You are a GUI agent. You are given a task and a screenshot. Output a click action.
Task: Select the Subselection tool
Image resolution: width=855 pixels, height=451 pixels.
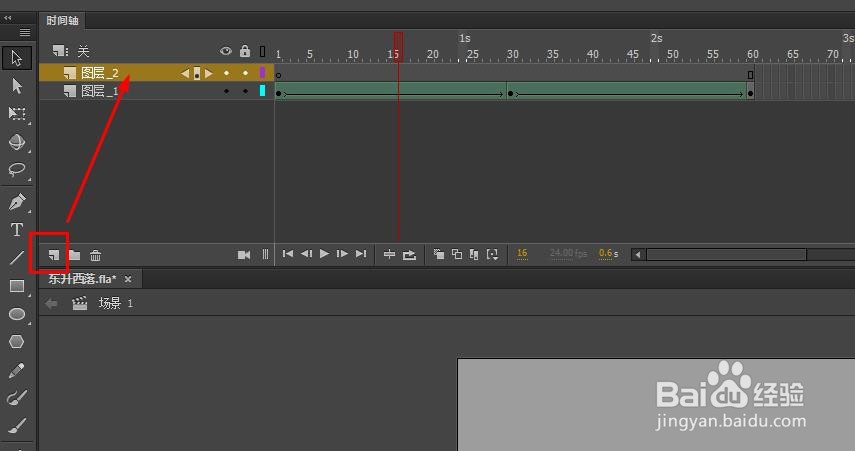point(17,86)
